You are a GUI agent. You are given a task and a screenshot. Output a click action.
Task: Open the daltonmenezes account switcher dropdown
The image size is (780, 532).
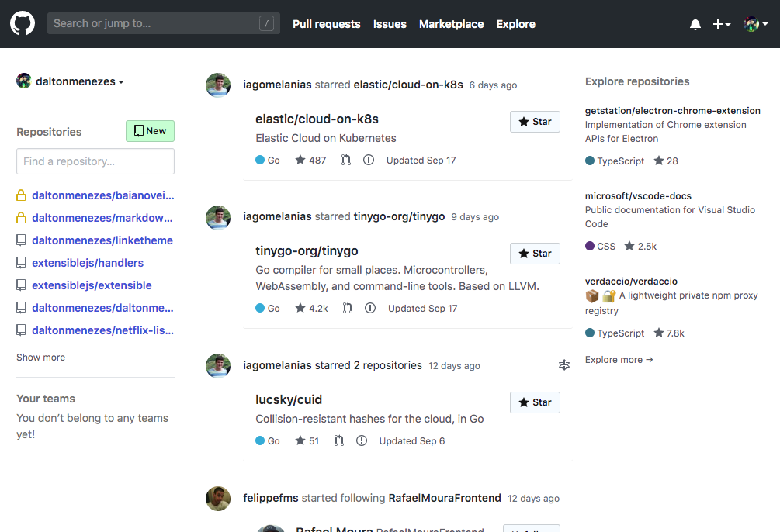point(71,81)
